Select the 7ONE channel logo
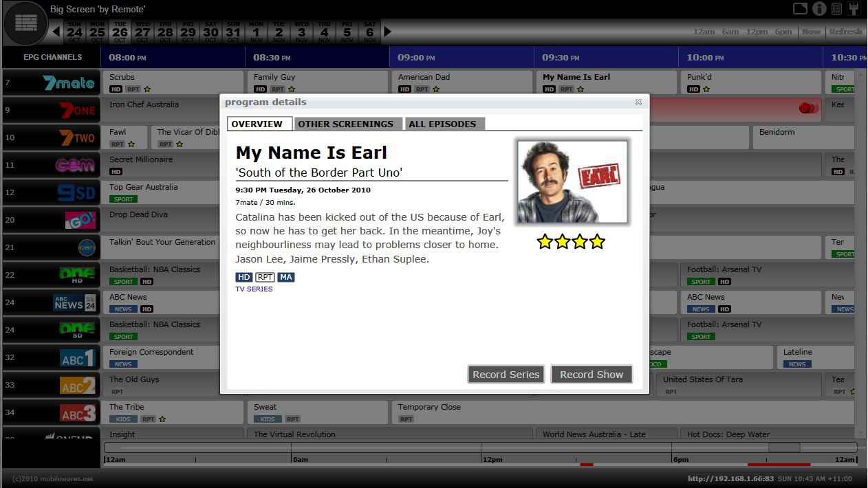 click(x=76, y=110)
